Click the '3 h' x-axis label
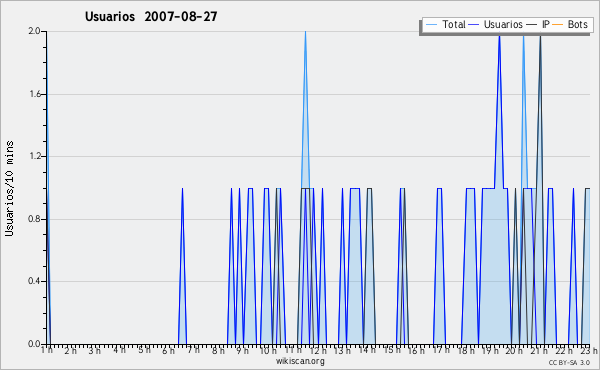 [x=95, y=350]
